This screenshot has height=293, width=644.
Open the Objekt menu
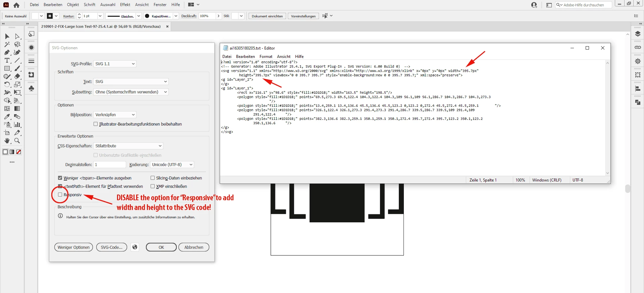tap(73, 5)
